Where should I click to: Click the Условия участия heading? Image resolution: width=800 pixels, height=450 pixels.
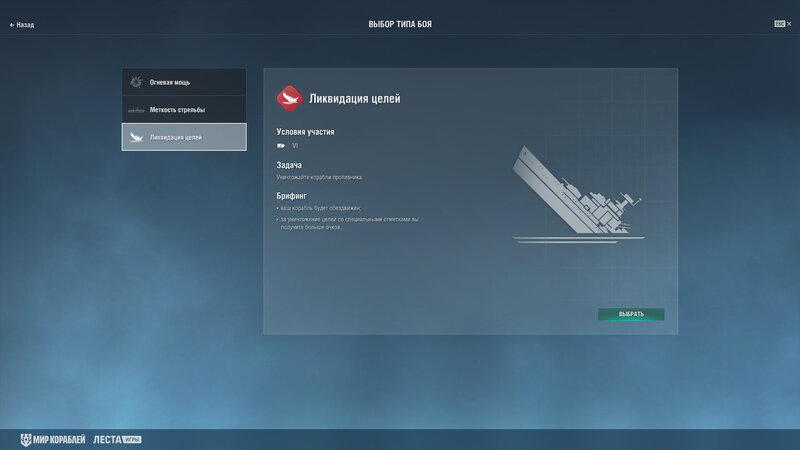(305, 132)
